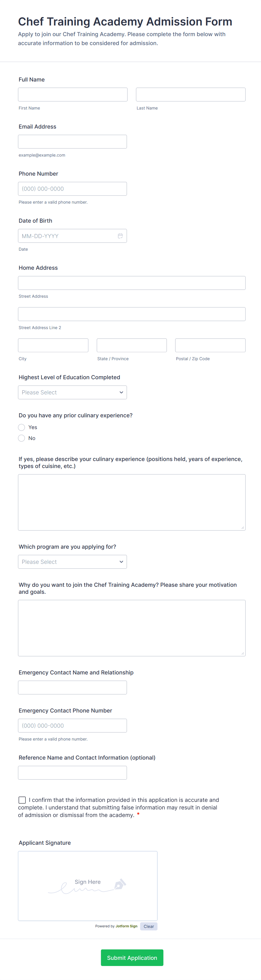Open the Jotform Sign link
Image resolution: width=261 pixels, height=980 pixels.
click(x=126, y=926)
